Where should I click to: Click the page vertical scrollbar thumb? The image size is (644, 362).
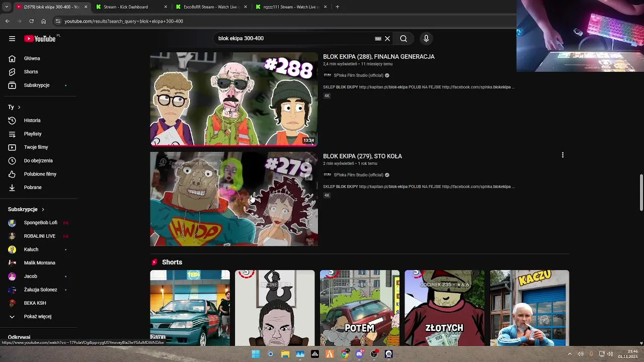click(641, 193)
